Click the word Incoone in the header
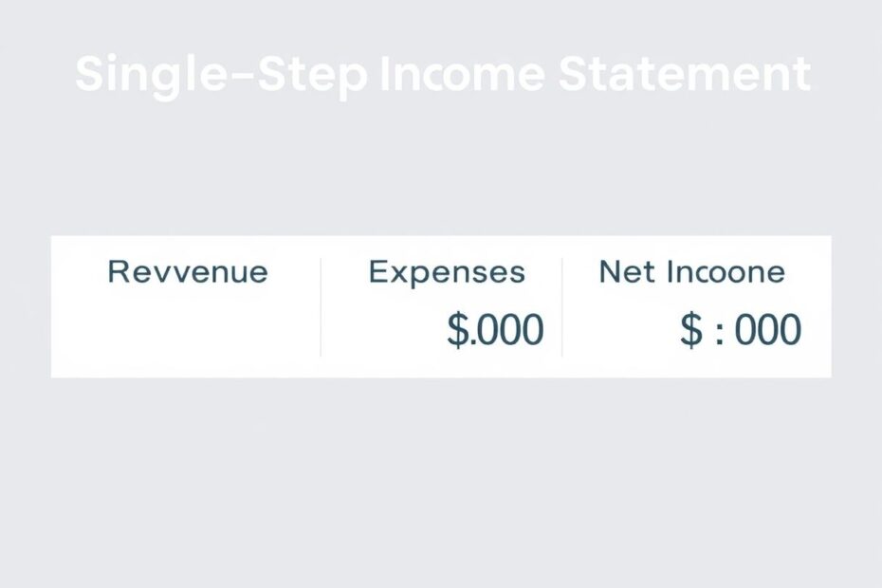Image resolution: width=882 pixels, height=588 pixels. tap(726, 272)
